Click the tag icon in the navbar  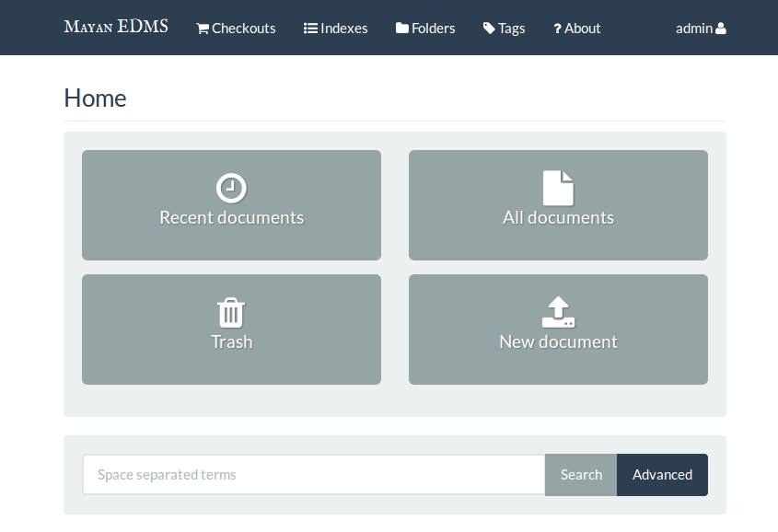pyautogui.click(x=489, y=29)
